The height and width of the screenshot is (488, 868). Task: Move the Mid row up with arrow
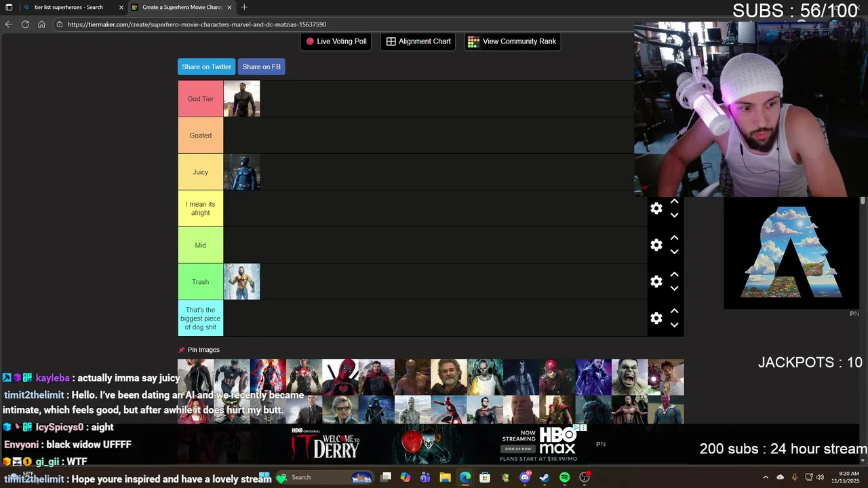tap(675, 238)
